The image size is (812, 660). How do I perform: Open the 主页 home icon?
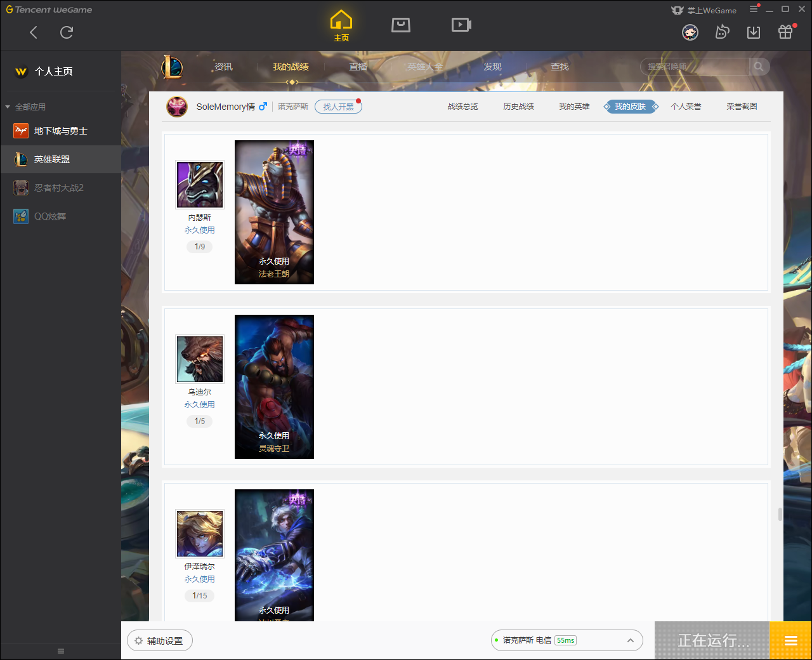pyautogui.click(x=341, y=26)
